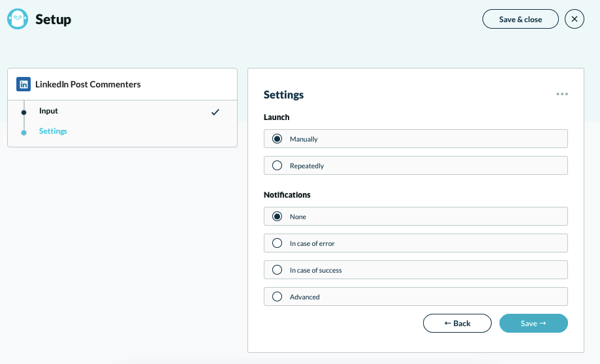Choose In case of error notifications

[416, 243]
